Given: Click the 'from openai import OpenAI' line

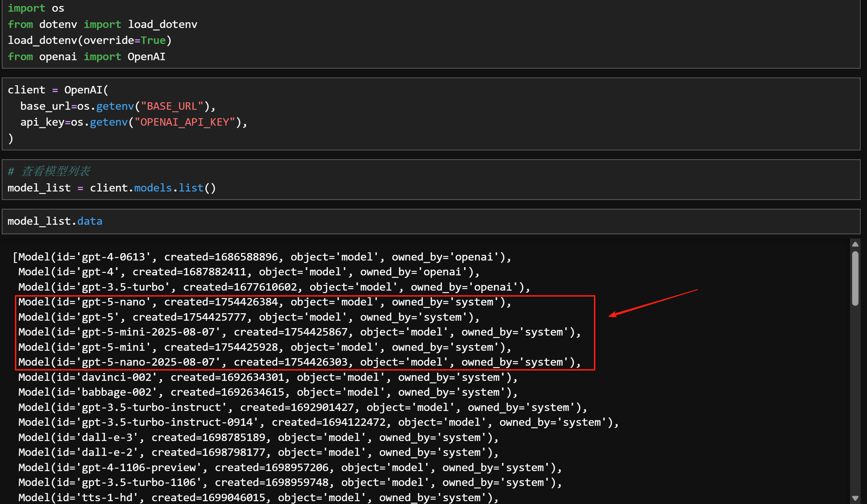Looking at the screenshot, I should coord(87,57).
